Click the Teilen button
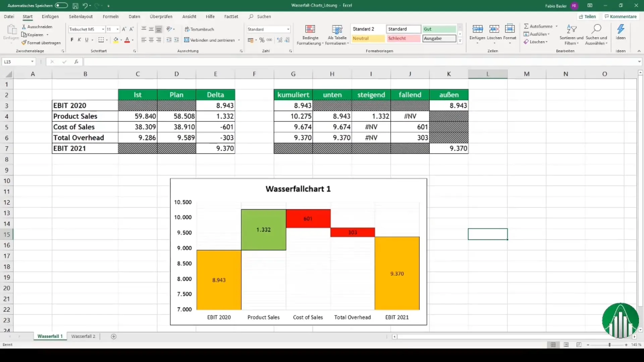Screen dimensions: 644x362 point(587,16)
